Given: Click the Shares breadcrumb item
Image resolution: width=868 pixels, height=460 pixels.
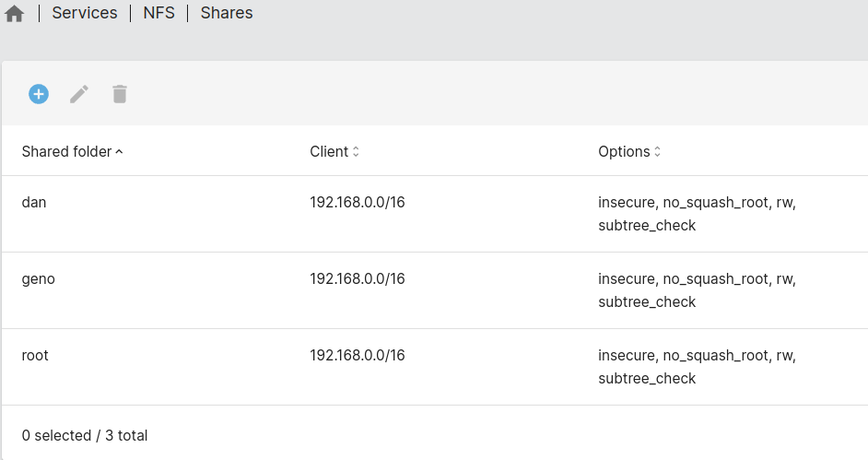Looking at the screenshot, I should (x=227, y=13).
